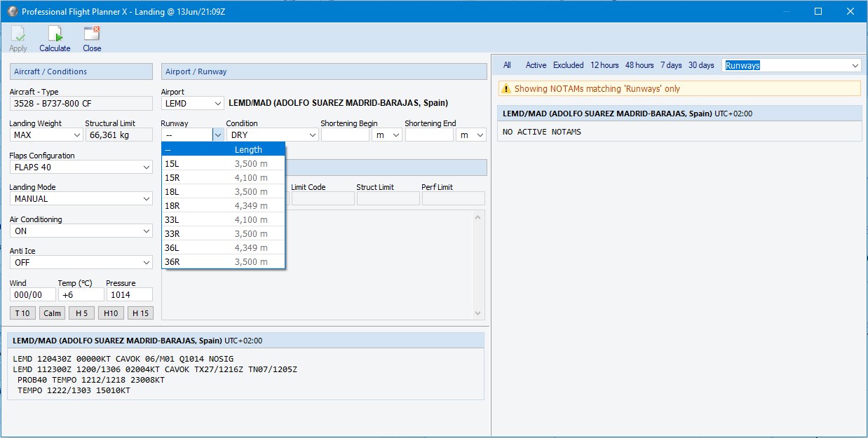Click the H 15 headwind button
The width and height of the screenshot is (868, 438).
click(140, 313)
